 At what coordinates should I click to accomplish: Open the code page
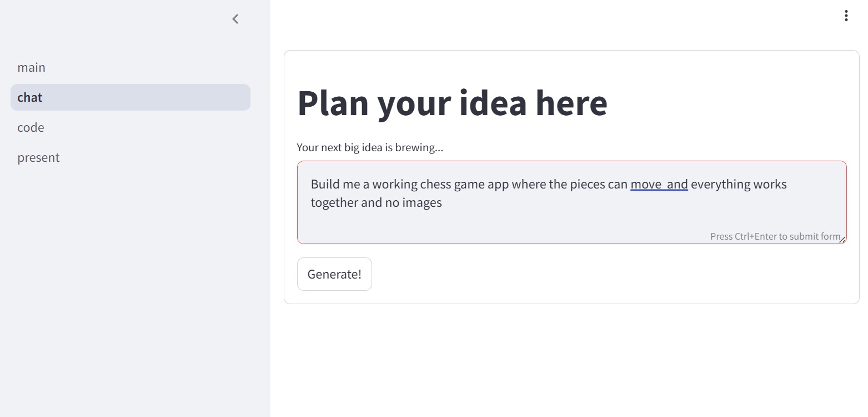click(x=31, y=127)
